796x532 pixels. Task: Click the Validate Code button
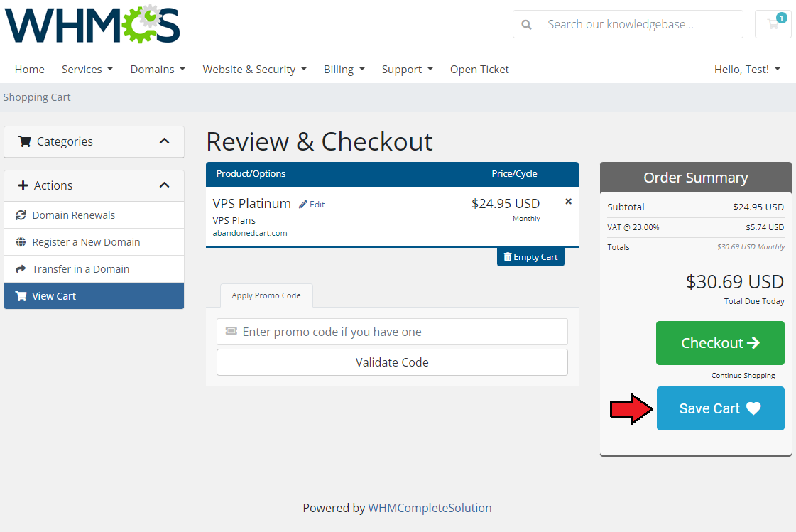tap(392, 362)
